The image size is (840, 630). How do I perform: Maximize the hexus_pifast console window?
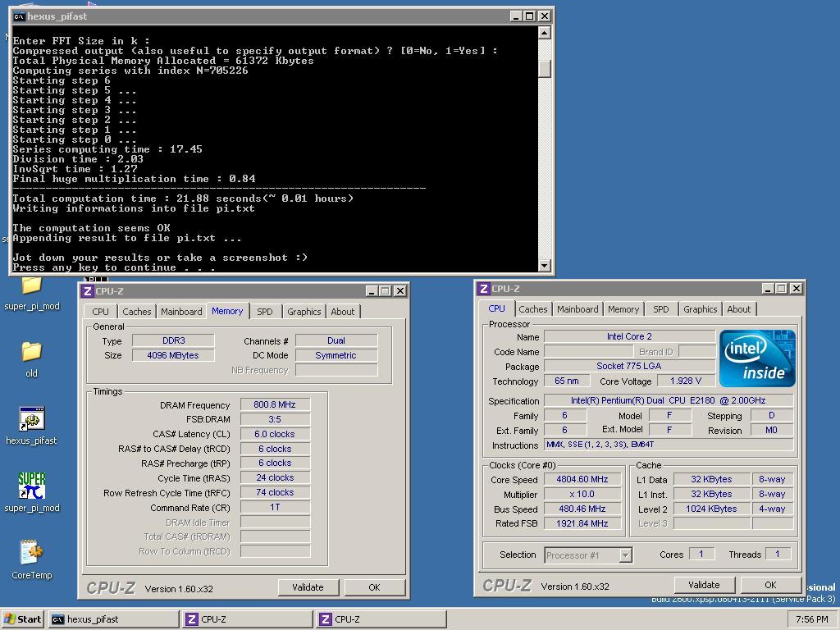530,16
